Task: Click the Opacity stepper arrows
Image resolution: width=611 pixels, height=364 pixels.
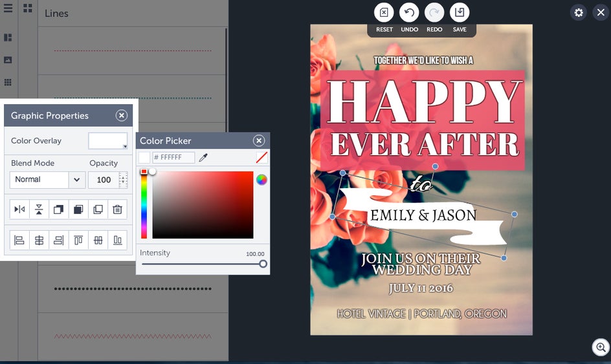Action: coord(123,180)
